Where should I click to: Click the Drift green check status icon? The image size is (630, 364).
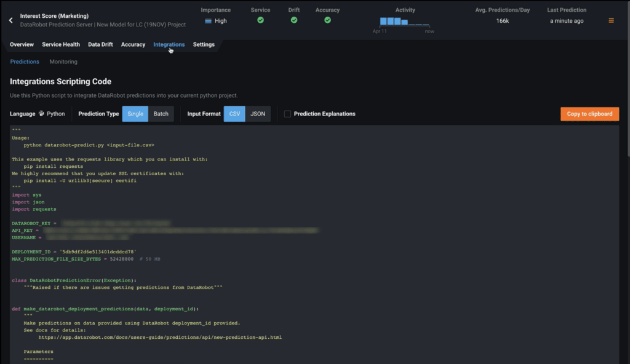pyautogui.click(x=294, y=20)
